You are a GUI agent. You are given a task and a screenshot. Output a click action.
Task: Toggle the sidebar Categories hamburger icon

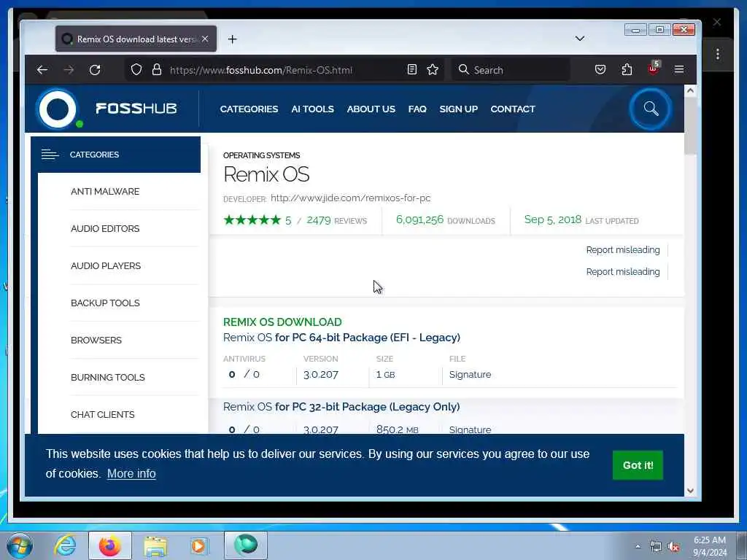click(x=50, y=155)
